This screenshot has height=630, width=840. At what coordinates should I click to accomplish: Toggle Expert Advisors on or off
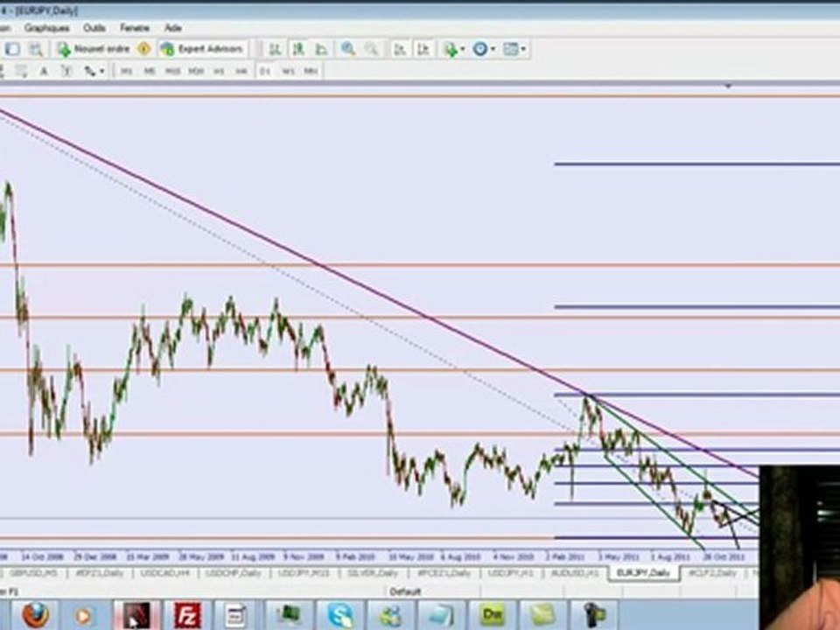click(x=202, y=49)
